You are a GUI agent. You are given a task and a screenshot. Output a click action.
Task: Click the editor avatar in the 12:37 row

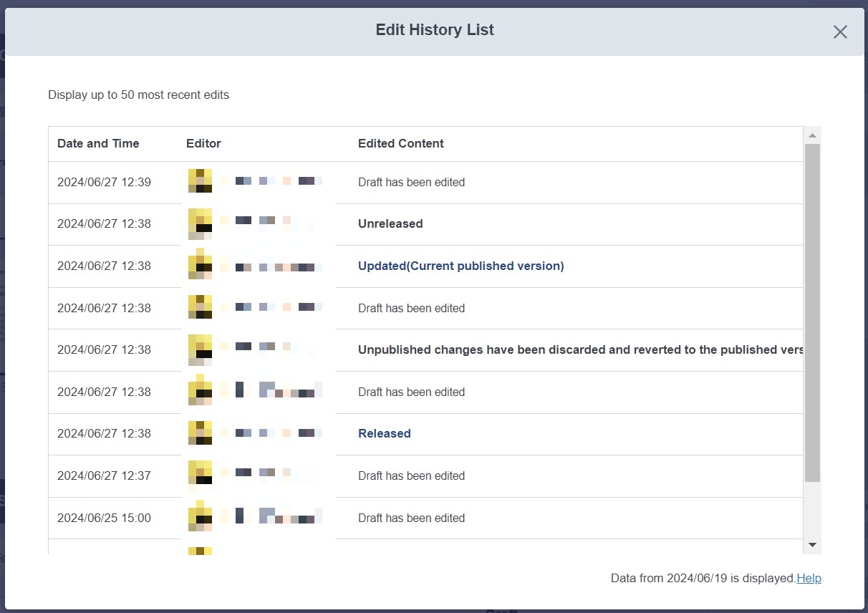[200, 476]
